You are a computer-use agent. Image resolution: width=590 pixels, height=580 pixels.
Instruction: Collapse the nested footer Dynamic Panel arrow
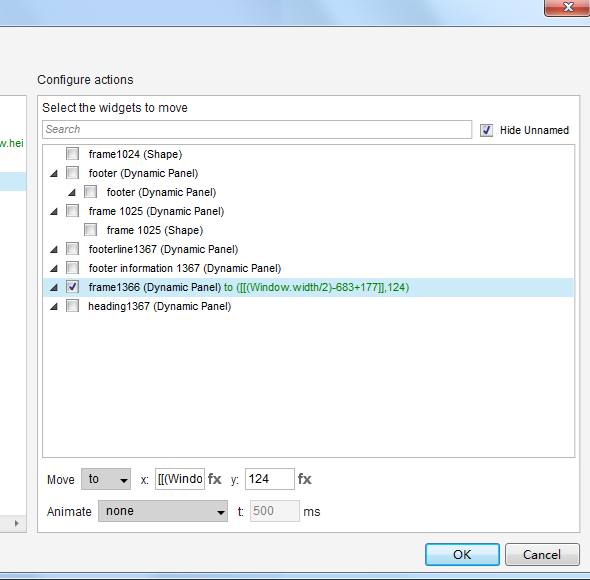click(x=72, y=193)
